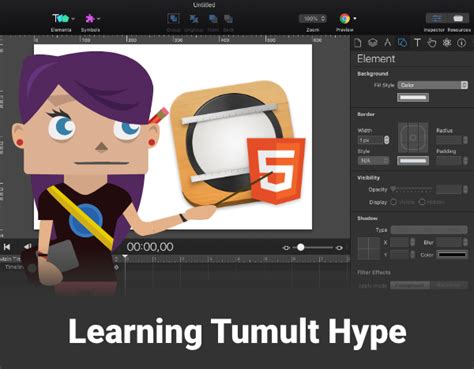This screenshot has width=474, height=369.
Task: Click the border sides selector diagram
Action: pos(413,137)
